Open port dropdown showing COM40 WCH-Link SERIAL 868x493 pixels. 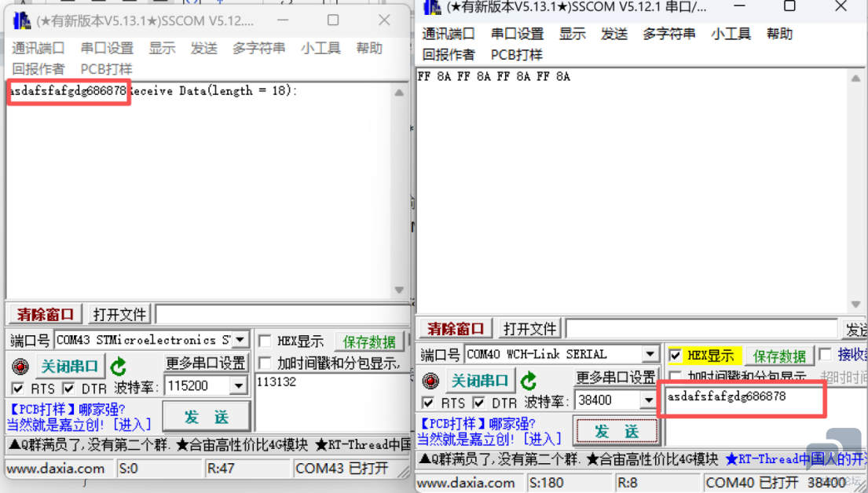coord(650,354)
